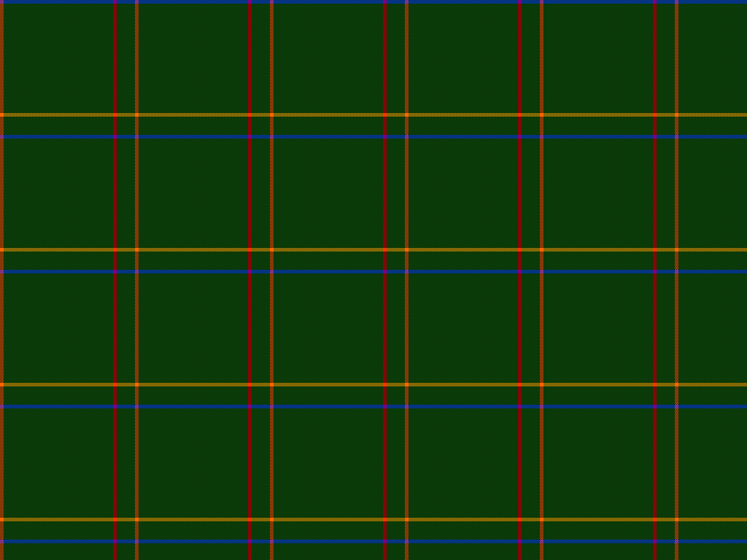Click the third gray tile in the third row
This screenshot has height=560, width=747.
coord(608,328)
